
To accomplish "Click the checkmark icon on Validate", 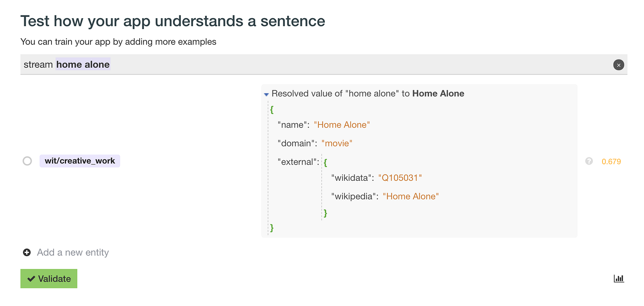I will pyautogui.click(x=31, y=279).
